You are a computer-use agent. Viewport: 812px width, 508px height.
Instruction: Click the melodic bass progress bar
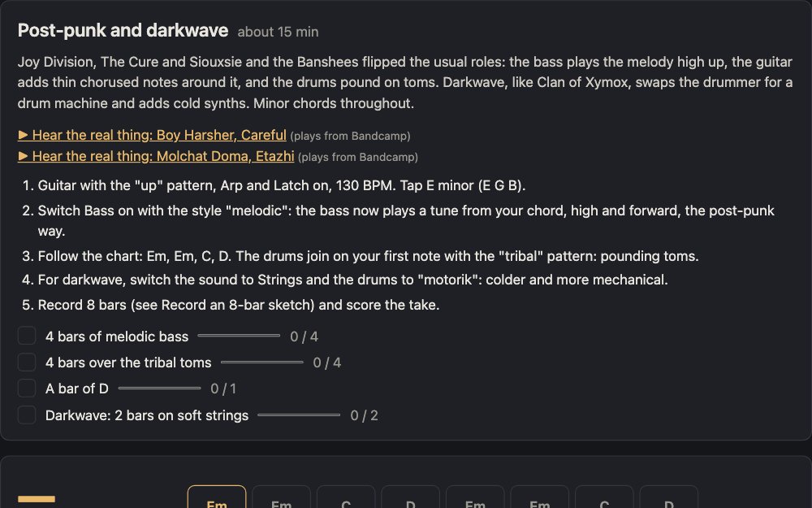tap(239, 336)
